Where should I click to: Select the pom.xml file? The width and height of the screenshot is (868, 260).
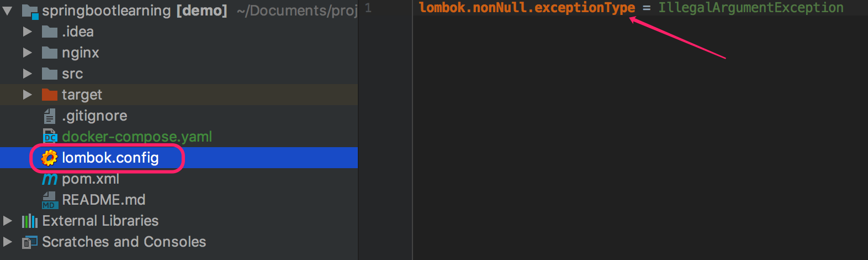pyautogui.click(x=91, y=179)
